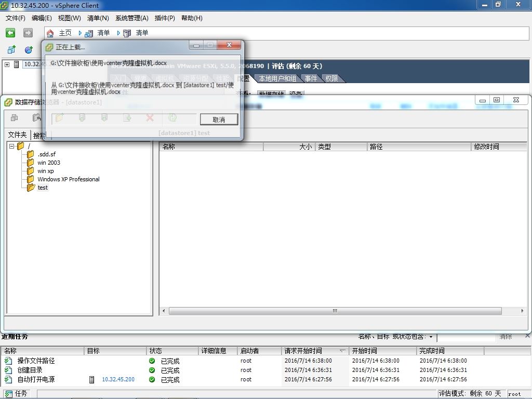Click sort arrow on 请求开始时间 column
The image size is (532, 399).
point(343,351)
